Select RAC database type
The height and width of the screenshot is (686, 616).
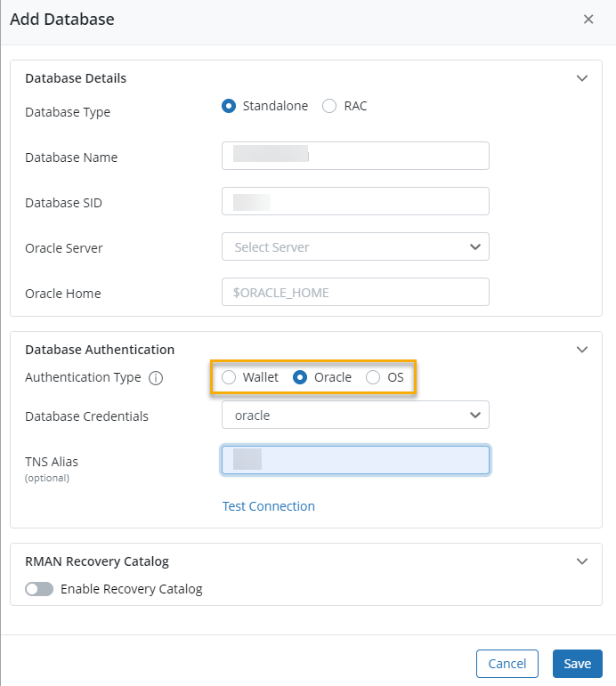coord(329,106)
